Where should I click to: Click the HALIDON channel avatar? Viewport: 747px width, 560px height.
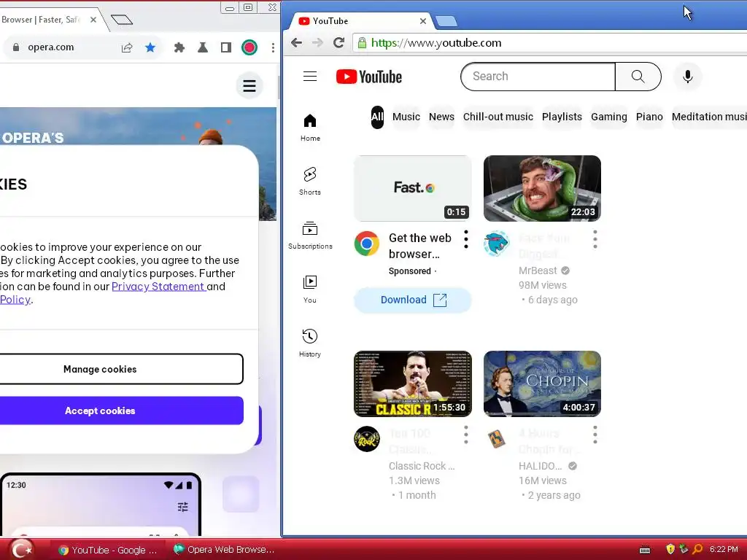(496, 438)
